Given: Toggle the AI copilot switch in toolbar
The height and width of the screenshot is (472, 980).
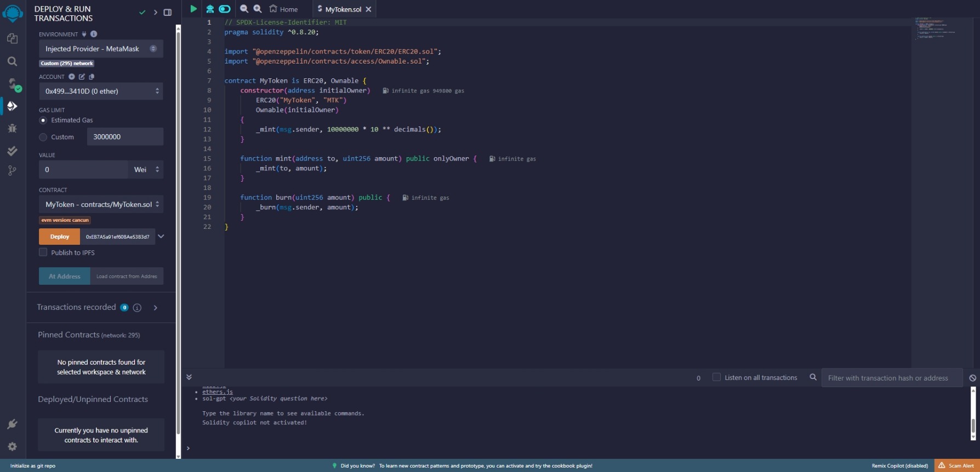Looking at the screenshot, I should click(x=225, y=9).
